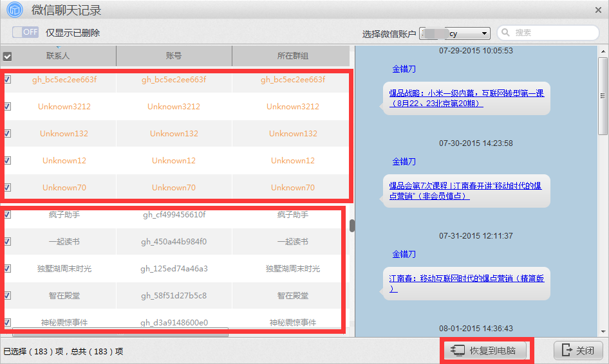Open link 江南春：移动互联网时代的爆点营销

click(467, 283)
